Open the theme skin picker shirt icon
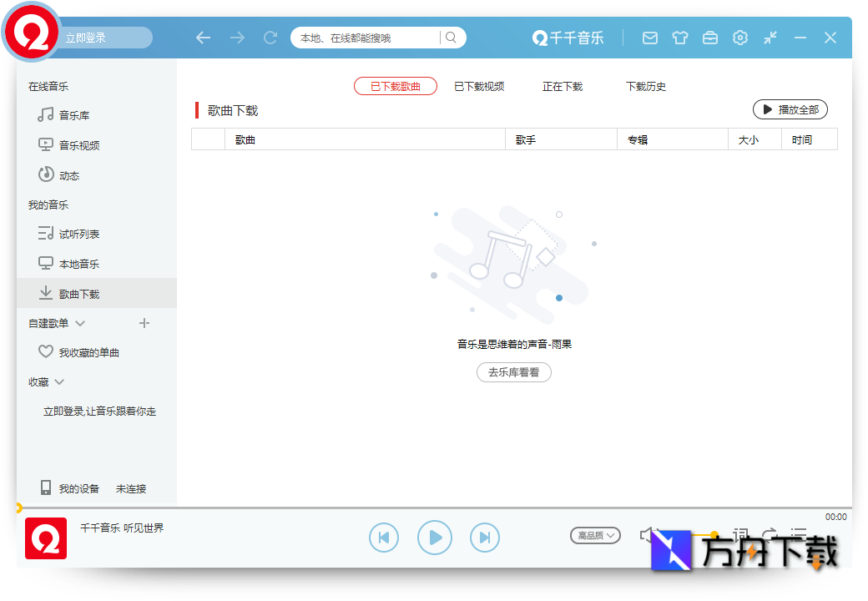868x601 pixels. click(680, 38)
